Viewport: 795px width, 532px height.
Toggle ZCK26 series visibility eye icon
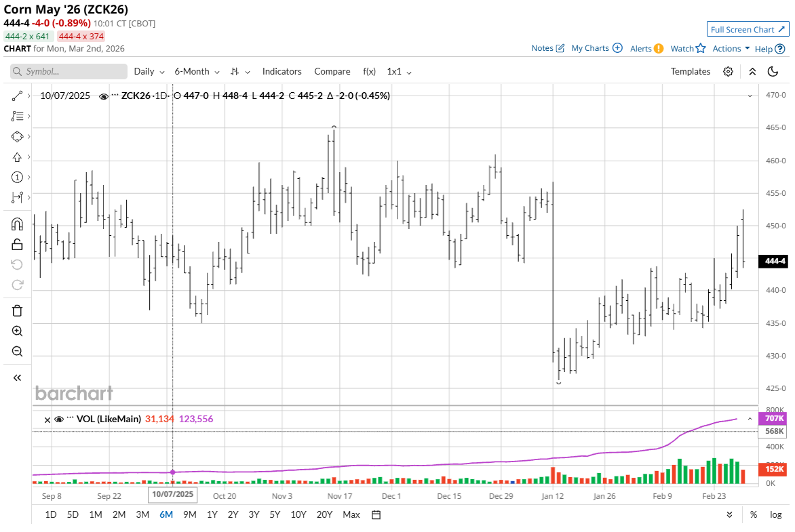103,96
